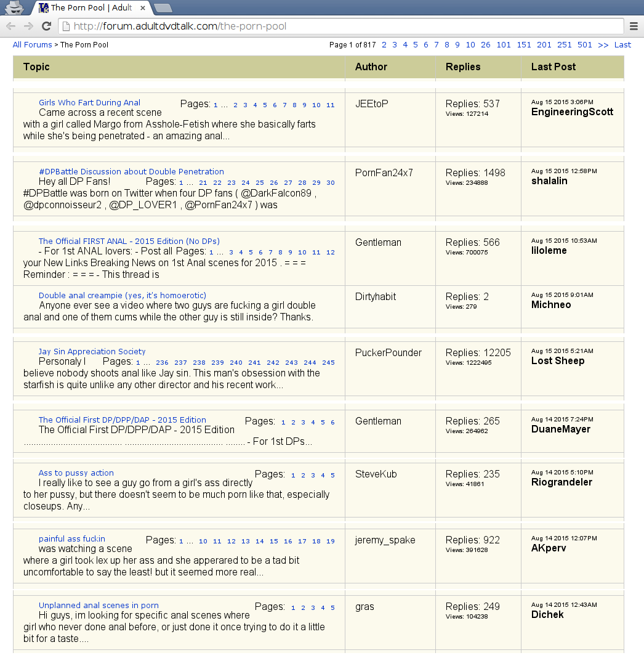Reload the current page
The height and width of the screenshot is (658, 644).
(x=47, y=26)
